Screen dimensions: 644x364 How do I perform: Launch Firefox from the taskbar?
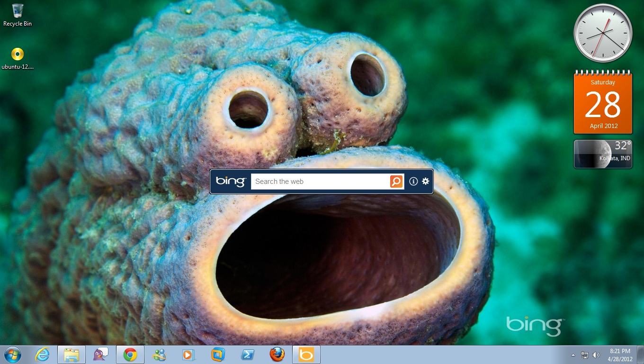pos(277,354)
